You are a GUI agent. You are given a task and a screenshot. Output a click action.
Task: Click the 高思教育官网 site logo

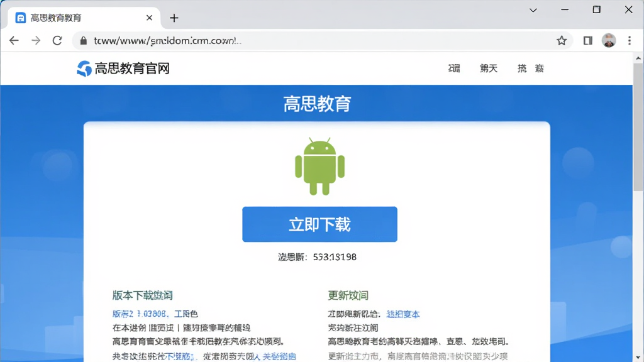(x=123, y=68)
